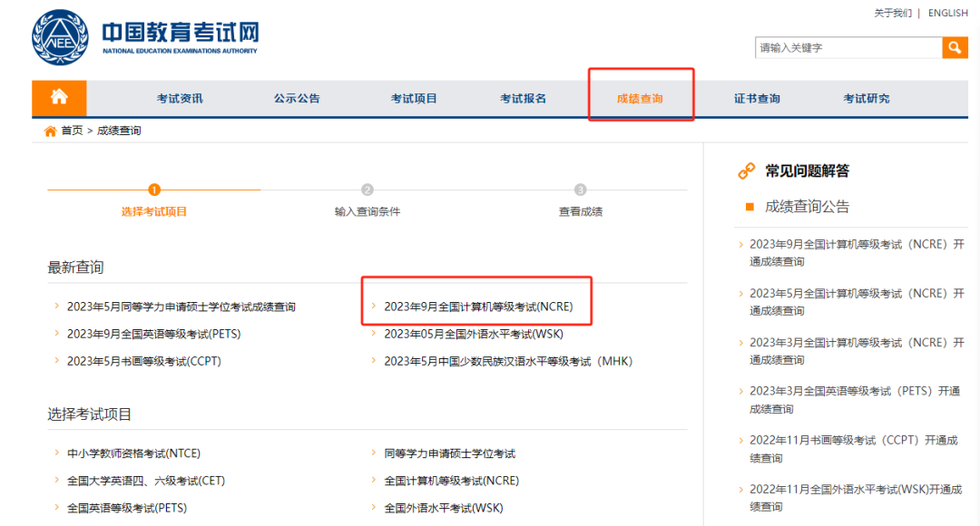
Task: Select the 成绩查询 menu item
Action: [640, 99]
